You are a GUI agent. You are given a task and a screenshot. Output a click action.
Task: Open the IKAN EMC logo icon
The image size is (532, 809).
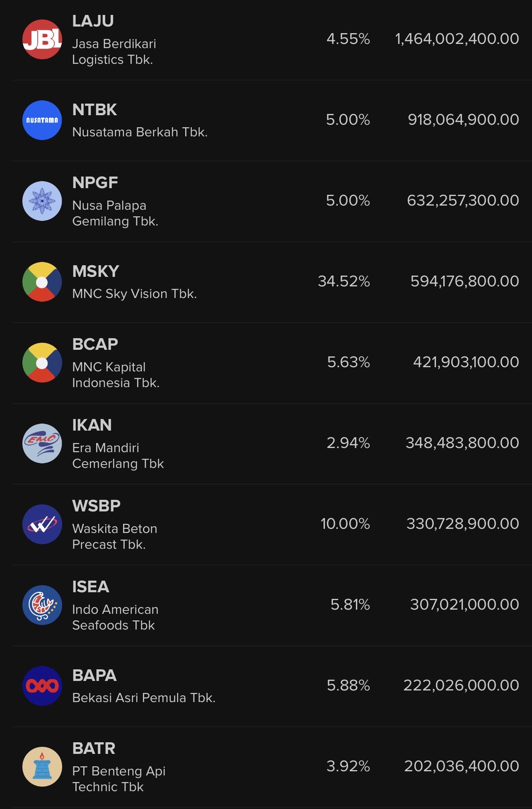[42, 443]
